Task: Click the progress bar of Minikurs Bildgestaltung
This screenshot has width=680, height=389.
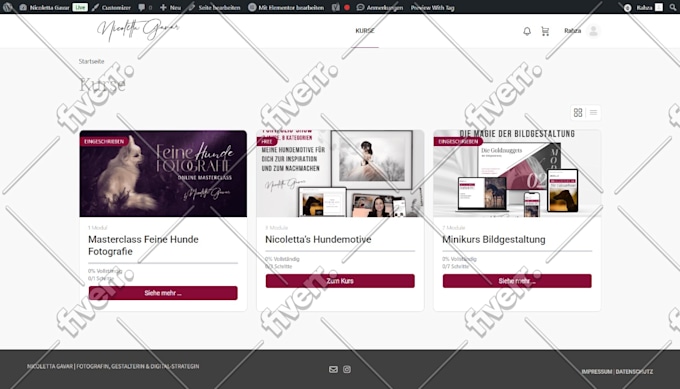Action: click(517, 251)
